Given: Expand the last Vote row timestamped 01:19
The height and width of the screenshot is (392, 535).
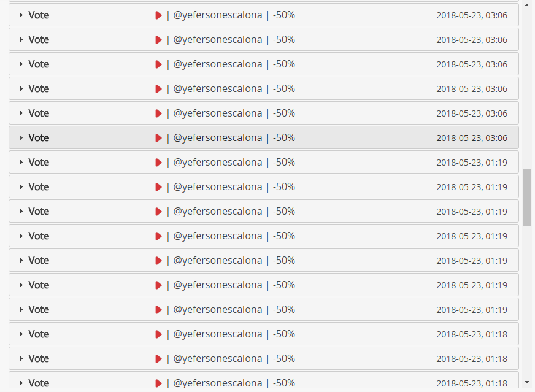Looking at the screenshot, I should pos(21,310).
